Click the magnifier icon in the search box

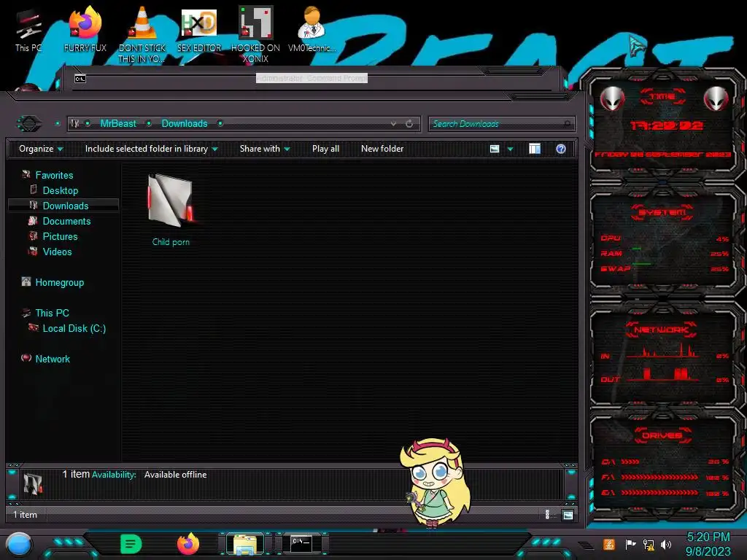pyautogui.click(x=567, y=124)
